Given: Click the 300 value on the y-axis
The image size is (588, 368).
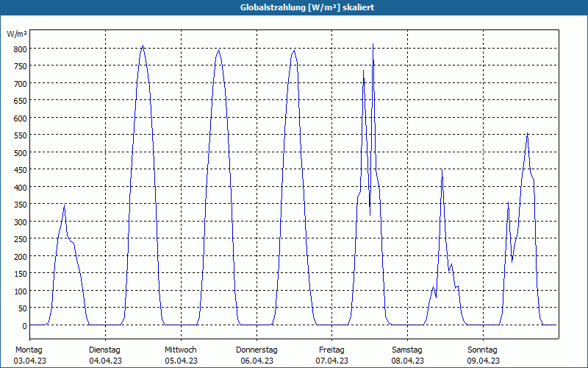Looking at the screenshot, I should 21,222.
